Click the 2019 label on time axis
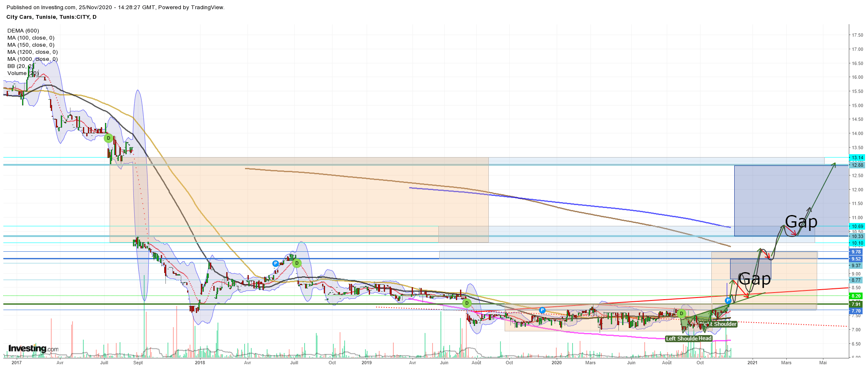 [367, 363]
